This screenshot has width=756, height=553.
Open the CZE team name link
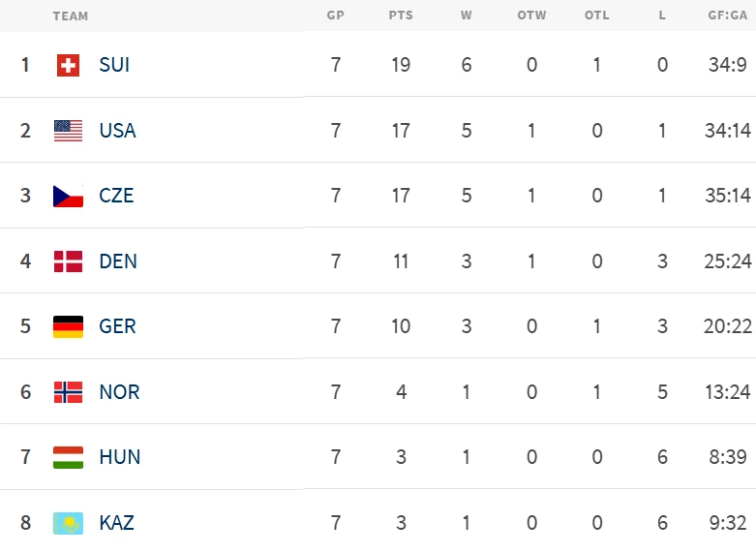pyautogui.click(x=116, y=196)
